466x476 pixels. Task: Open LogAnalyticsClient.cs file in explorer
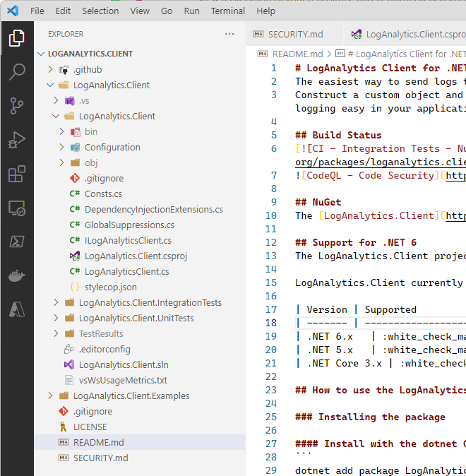coord(126,272)
